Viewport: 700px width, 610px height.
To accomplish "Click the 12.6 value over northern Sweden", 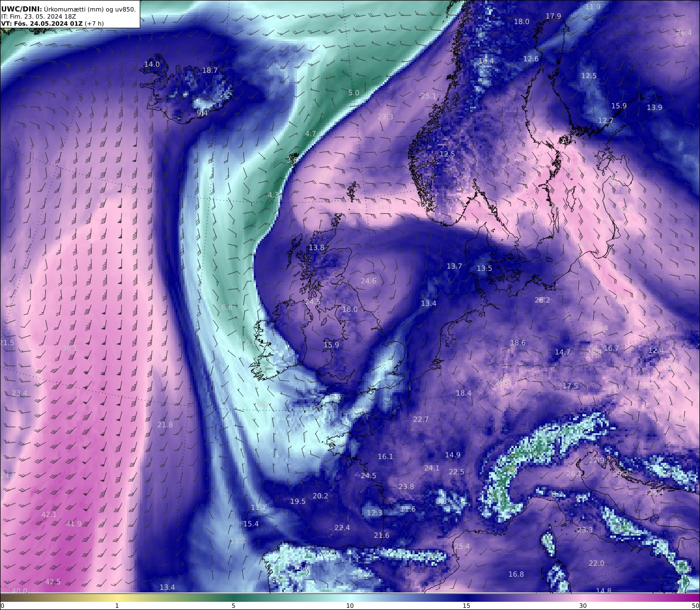I will [531, 59].
